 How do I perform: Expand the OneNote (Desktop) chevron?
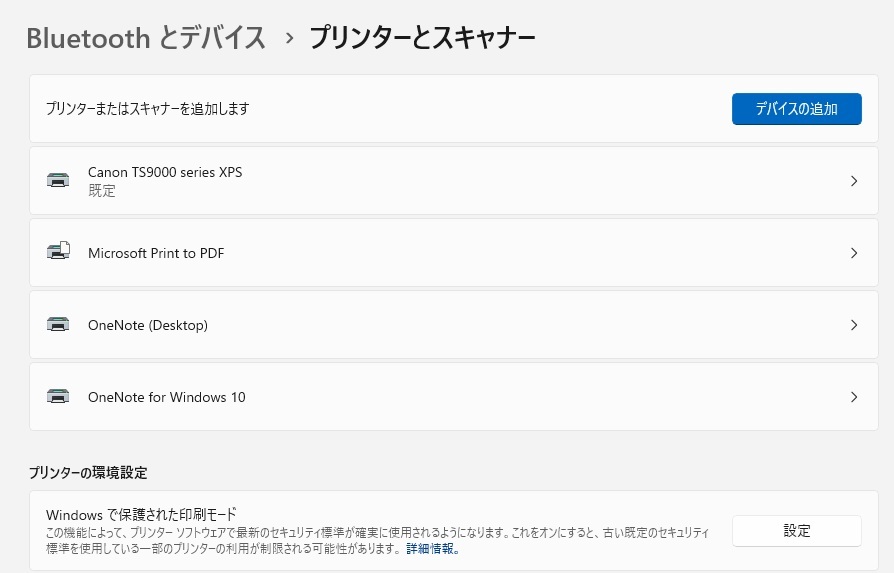[x=854, y=325]
